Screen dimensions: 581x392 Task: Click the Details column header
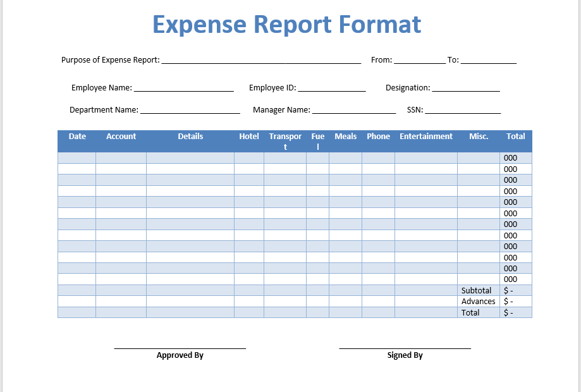190,136
